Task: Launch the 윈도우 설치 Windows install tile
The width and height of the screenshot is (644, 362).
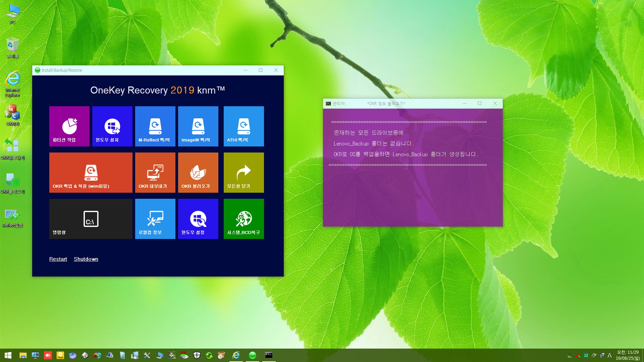Action: (112, 126)
